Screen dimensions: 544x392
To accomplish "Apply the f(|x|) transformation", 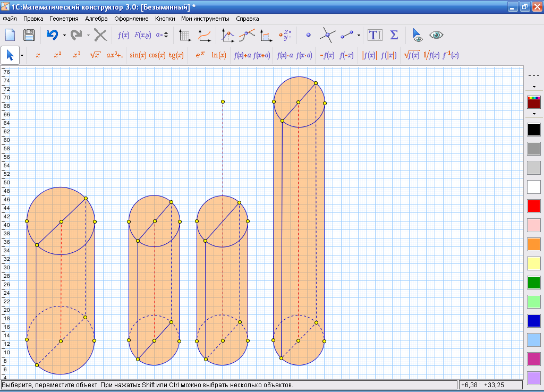I will (388, 55).
